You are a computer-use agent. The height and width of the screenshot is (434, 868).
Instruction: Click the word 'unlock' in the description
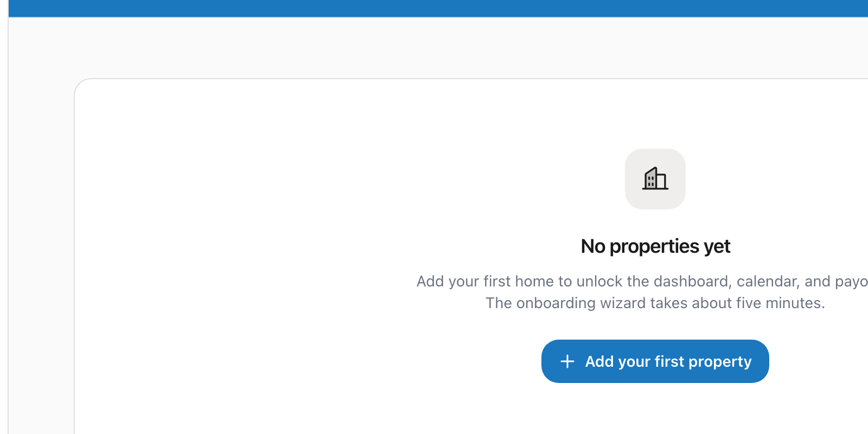(599, 281)
